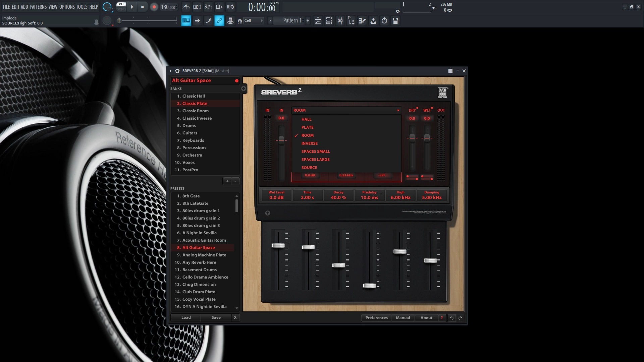Click the tempo 130.000 field
Image resolution: width=644 pixels, height=362 pixels.
[x=168, y=7]
